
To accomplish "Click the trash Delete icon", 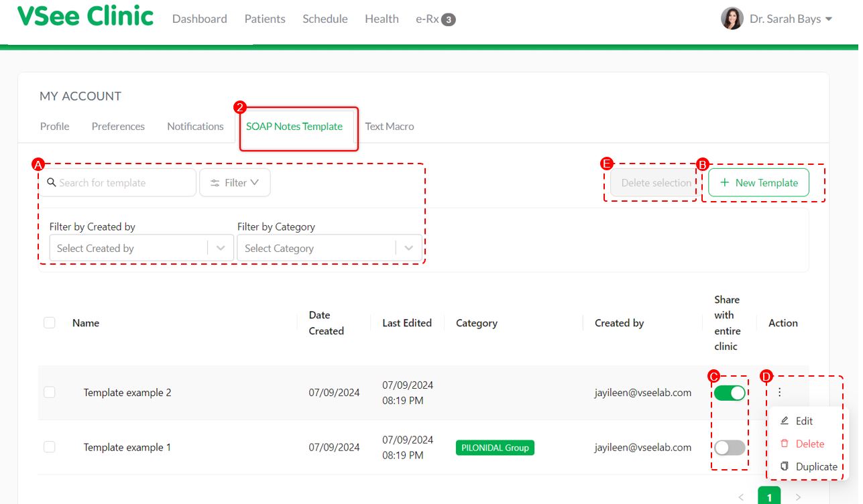I will click(785, 443).
